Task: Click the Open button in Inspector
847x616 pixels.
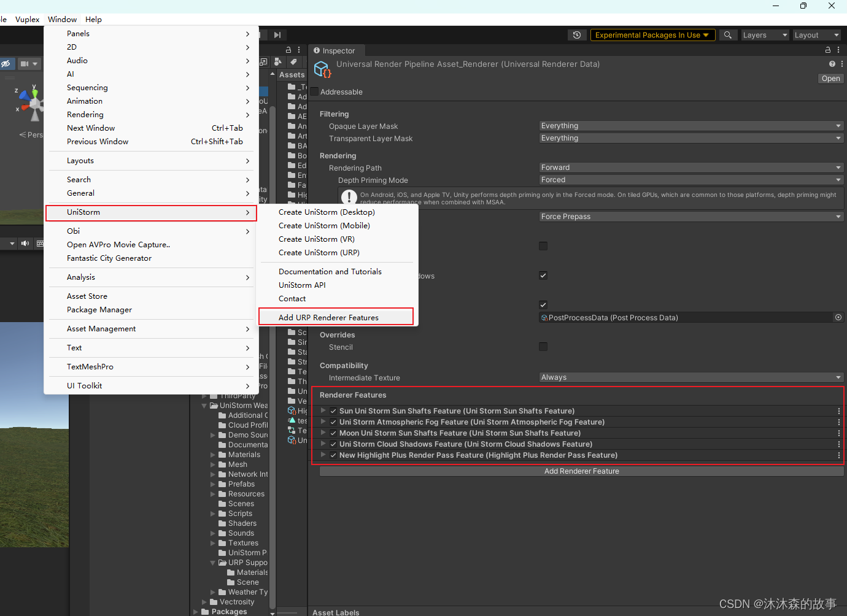Action: [x=830, y=79]
